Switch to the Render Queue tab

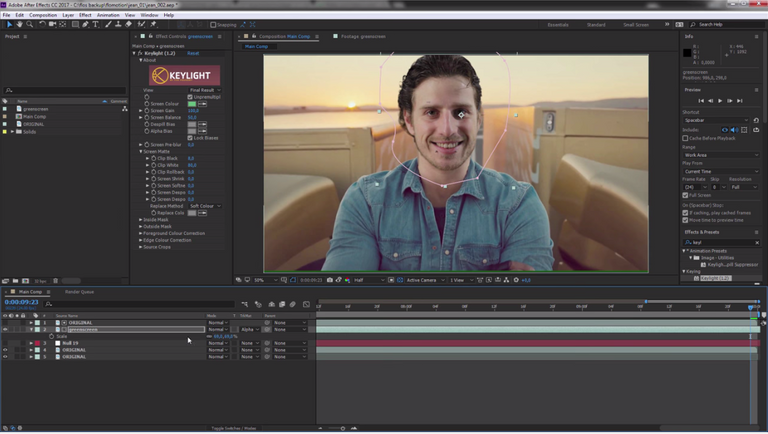pyautogui.click(x=79, y=292)
